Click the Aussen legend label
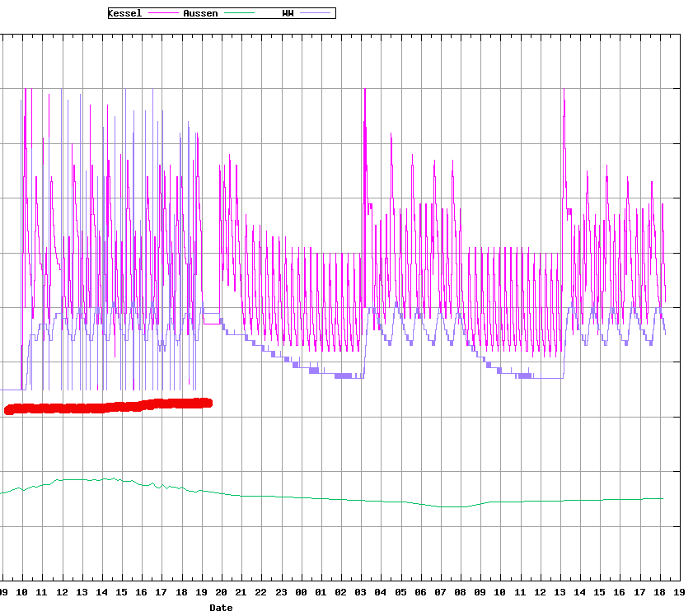This screenshot has width=693, height=616. coord(200,13)
